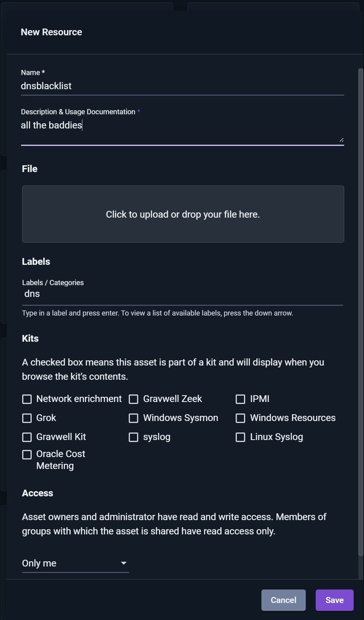
Task: Save the new resource
Action: (334, 600)
